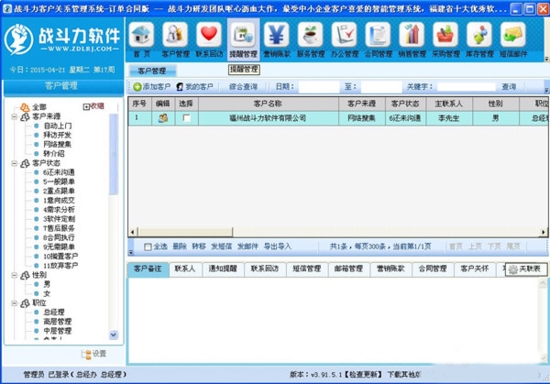
Task: Switch to the 通知提醒 tab
Action: point(223,269)
